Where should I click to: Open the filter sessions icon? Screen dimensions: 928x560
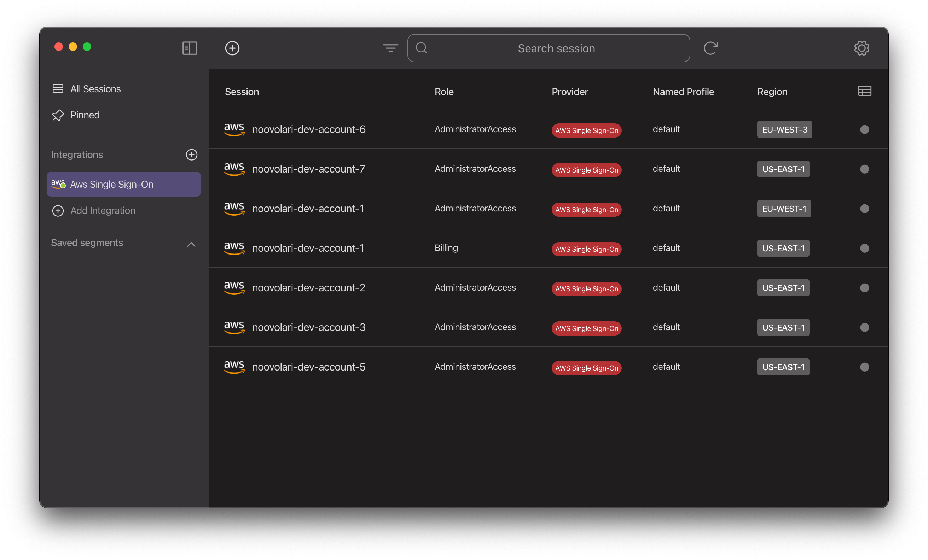coord(390,48)
